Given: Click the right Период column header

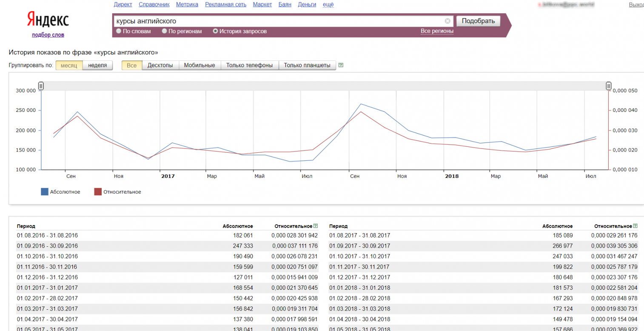Looking at the screenshot, I should coord(339,226).
